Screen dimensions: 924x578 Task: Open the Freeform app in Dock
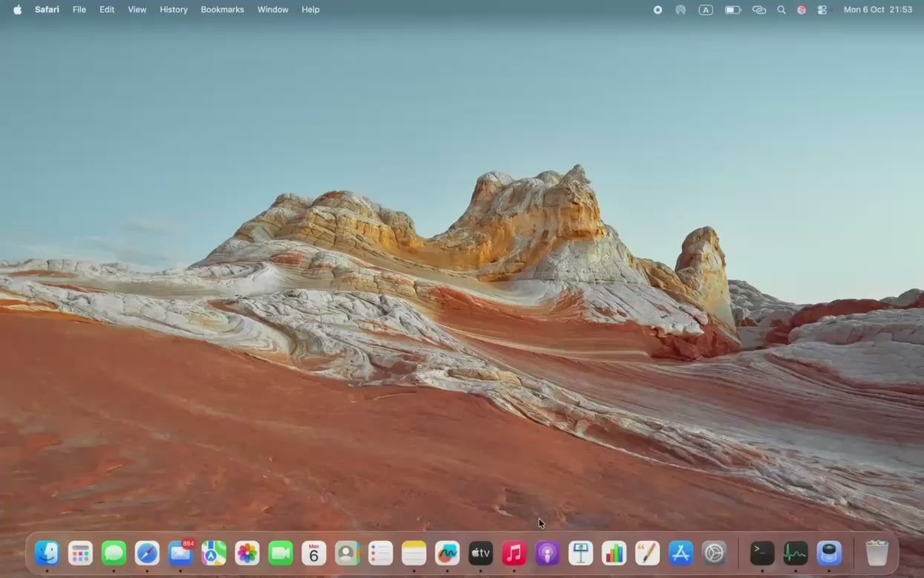coord(447,553)
